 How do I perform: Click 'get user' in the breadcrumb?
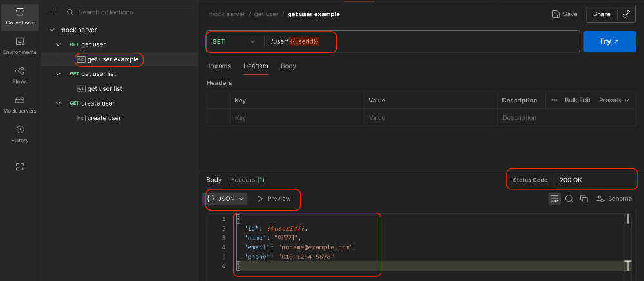[266, 14]
